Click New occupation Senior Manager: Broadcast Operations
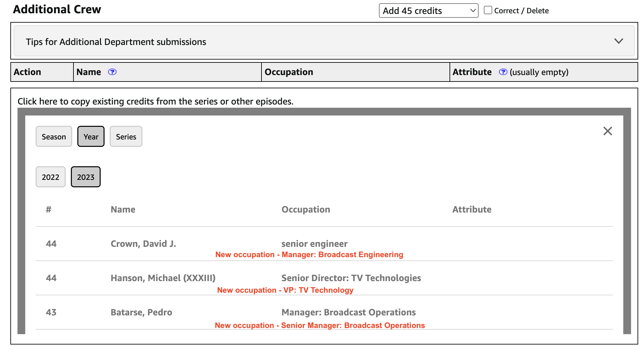The image size is (644, 350). point(320,325)
